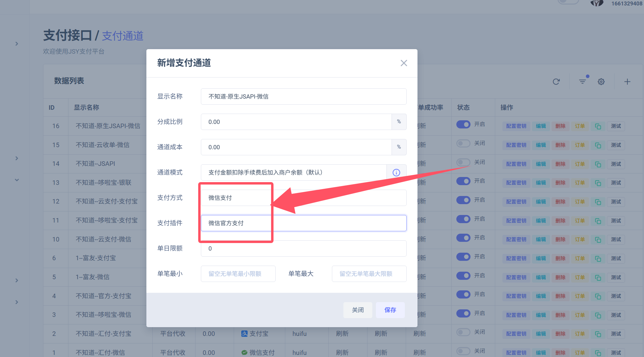The height and width of the screenshot is (357, 644).
Task: Click the refresh icon in data list toolbar
Action: (x=556, y=82)
